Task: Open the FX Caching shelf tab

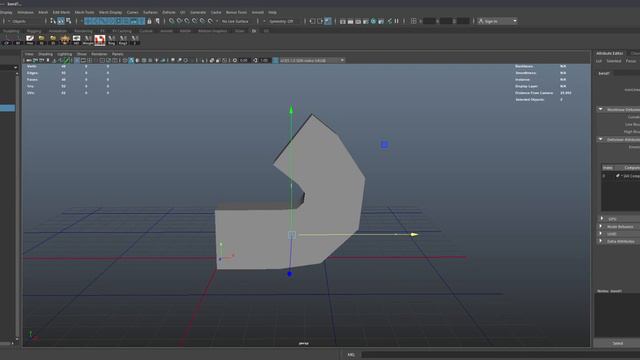Action: pyautogui.click(x=122, y=31)
